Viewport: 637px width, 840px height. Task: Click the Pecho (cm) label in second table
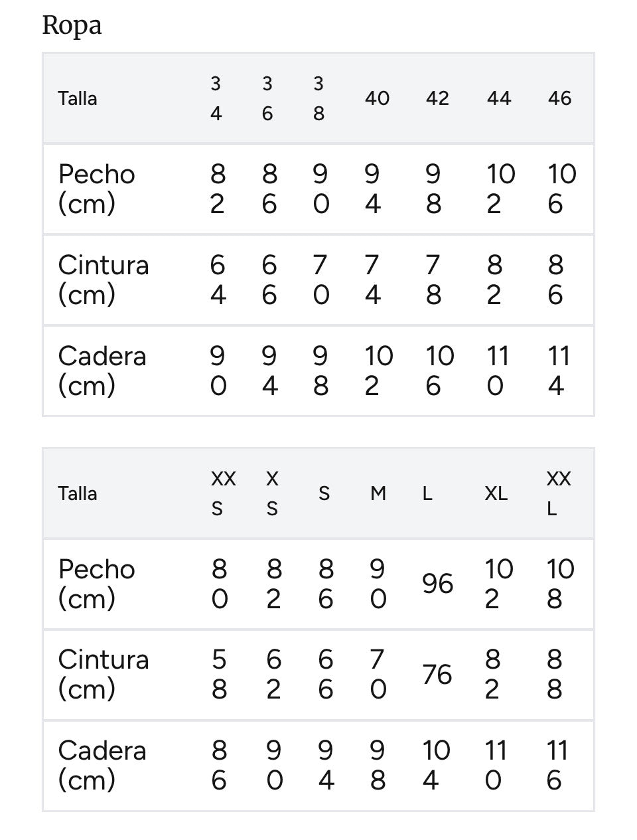[x=97, y=584]
